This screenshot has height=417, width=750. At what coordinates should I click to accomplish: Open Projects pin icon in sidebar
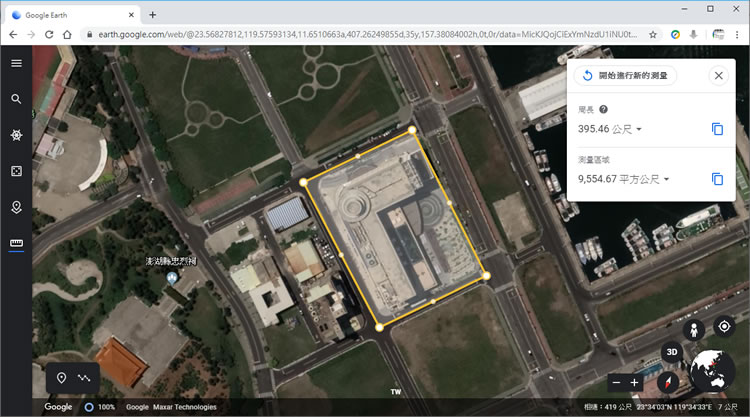click(16, 207)
